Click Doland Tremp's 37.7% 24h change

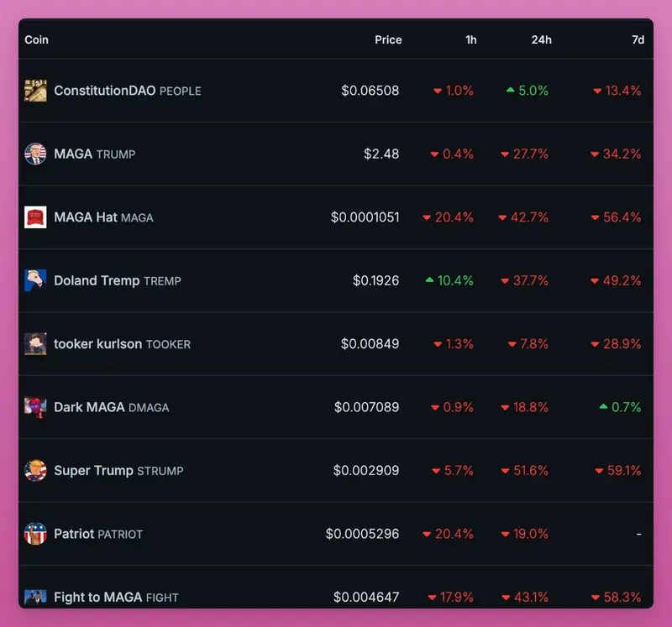tap(524, 280)
